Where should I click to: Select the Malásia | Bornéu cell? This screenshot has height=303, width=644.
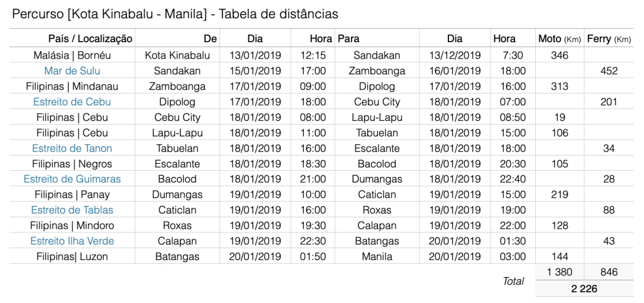pyautogui.click(x=72, y=55)
